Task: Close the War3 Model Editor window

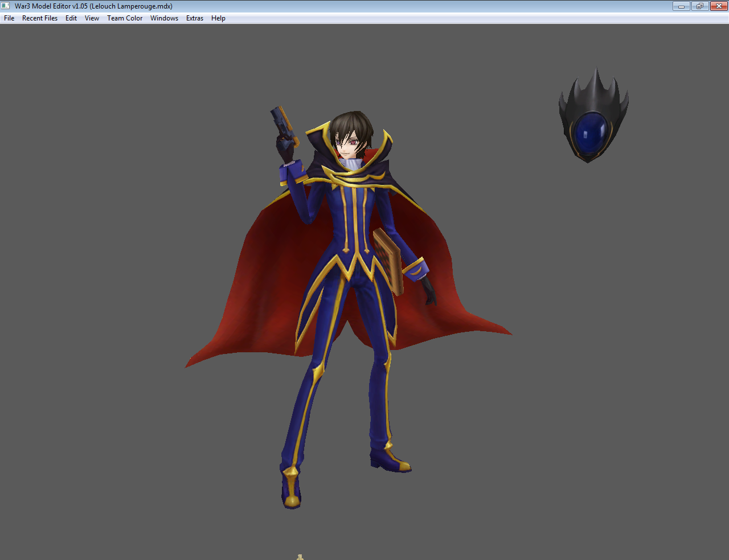Action: coord(718,6)
